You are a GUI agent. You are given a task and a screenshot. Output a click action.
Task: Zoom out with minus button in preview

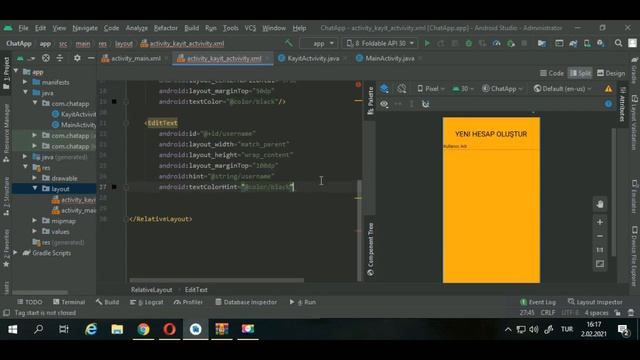600,236
